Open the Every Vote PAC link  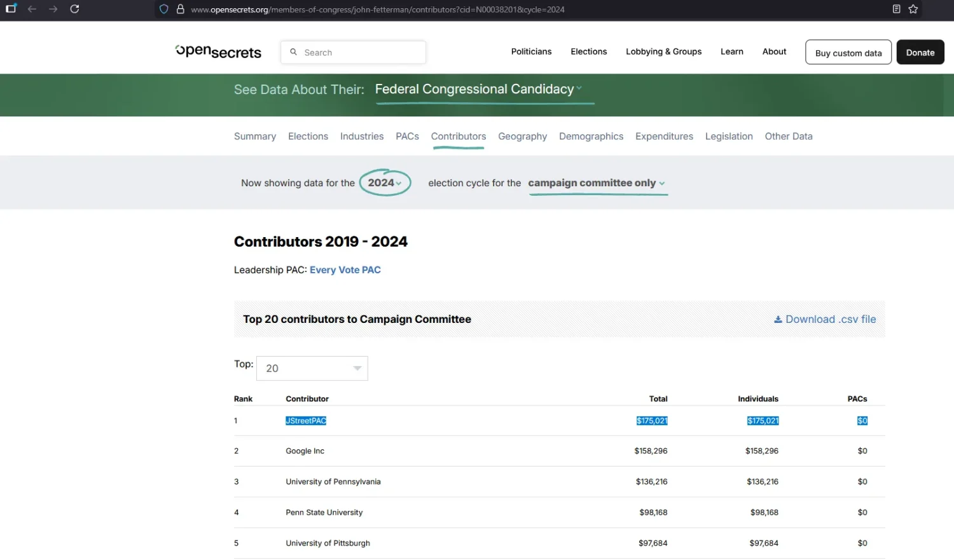[345, 270]
